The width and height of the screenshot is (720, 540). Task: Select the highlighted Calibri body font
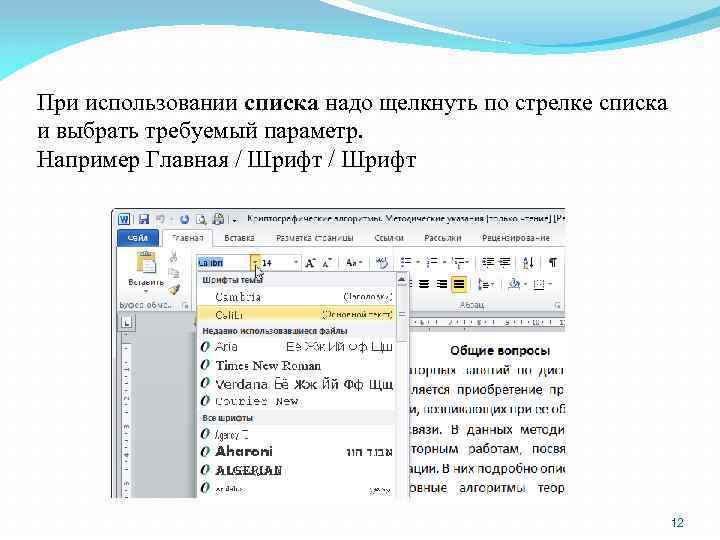296,315
